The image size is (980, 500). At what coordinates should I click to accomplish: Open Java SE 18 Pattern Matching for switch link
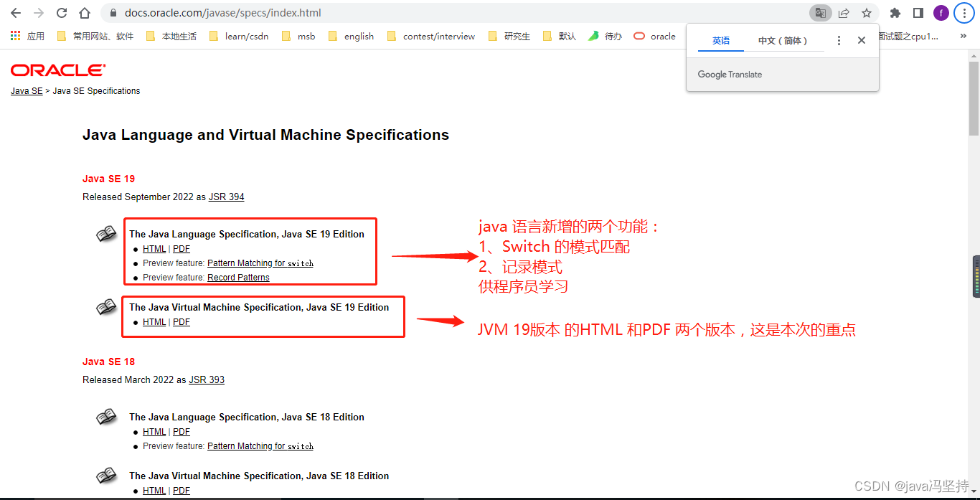pyautogui.click(x=260, y=446)
